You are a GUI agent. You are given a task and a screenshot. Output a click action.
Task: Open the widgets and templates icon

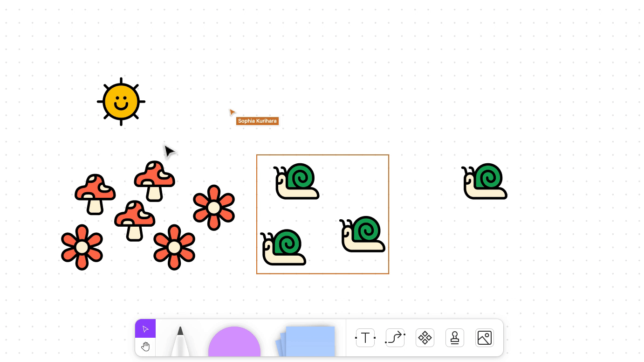pyautogui.click(x=425, y=338)
